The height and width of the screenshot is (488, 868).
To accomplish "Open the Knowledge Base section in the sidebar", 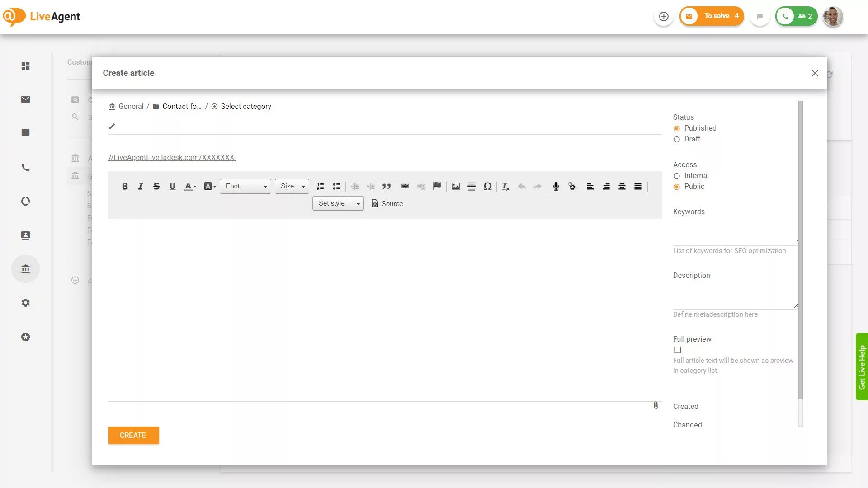I will 25,268.
